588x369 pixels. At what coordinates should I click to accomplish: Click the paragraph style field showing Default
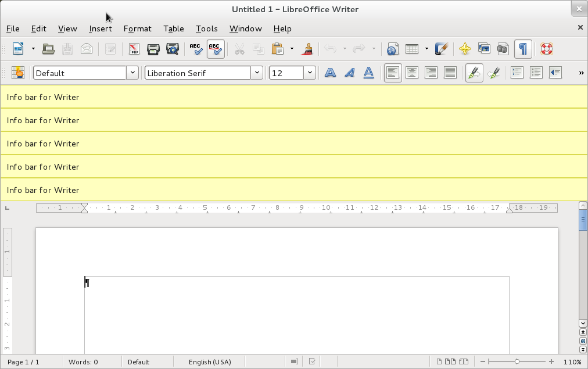coord(80,73)
